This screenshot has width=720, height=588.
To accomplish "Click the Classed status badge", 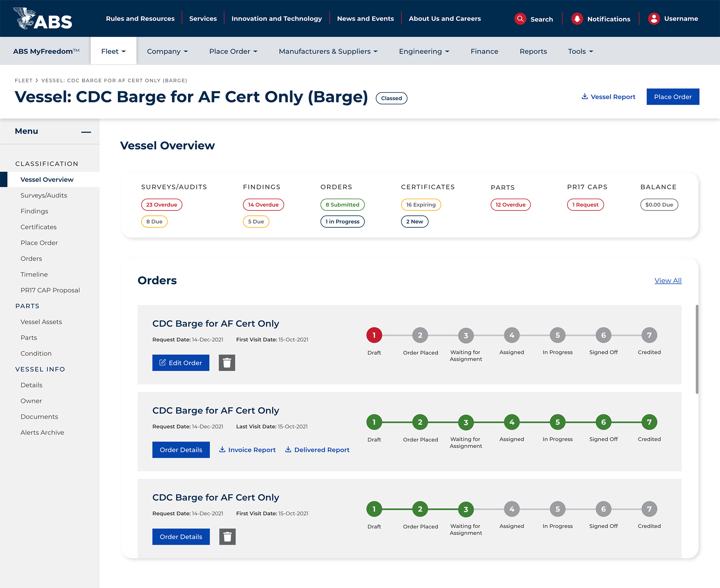I will tap(391, 98).
